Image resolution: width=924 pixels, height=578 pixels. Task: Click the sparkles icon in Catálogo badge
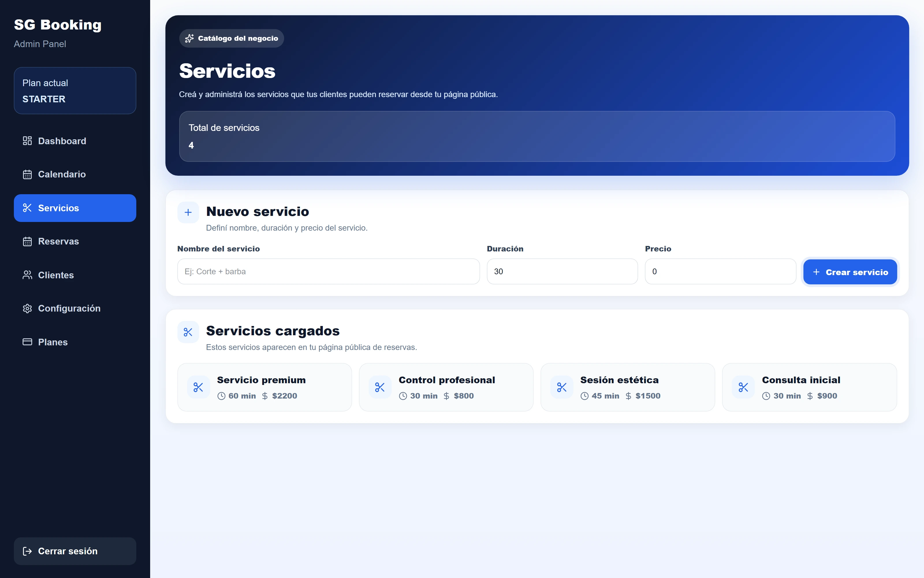189,38
